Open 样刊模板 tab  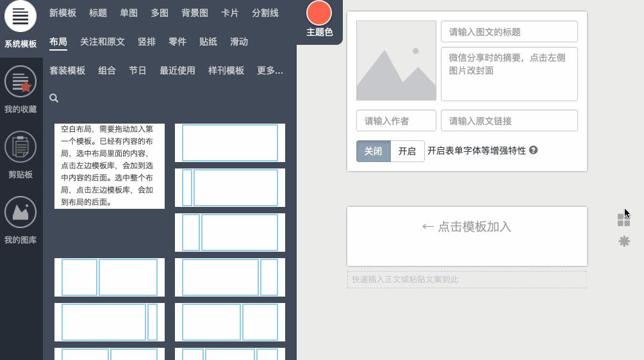pos(226,70)
